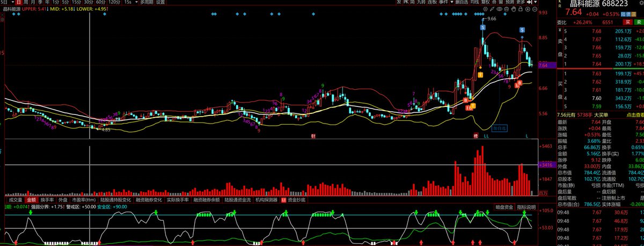Click the 暗盘资金 button
Viewport: 644px width, 246px height.
[504, 207]
